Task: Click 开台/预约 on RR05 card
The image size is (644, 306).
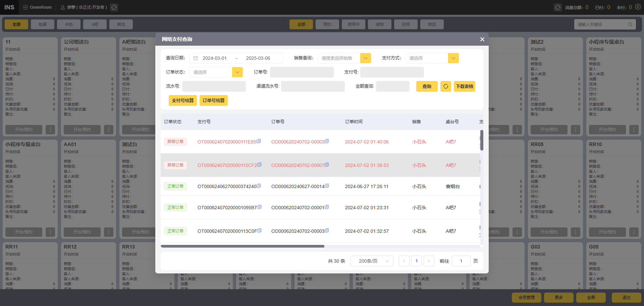Action: pos(549,232)
